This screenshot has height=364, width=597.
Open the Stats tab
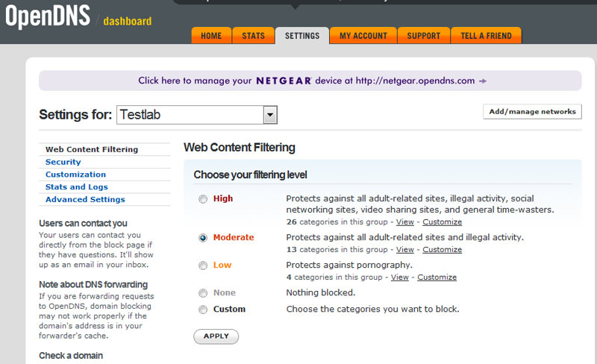pos(253,36)
